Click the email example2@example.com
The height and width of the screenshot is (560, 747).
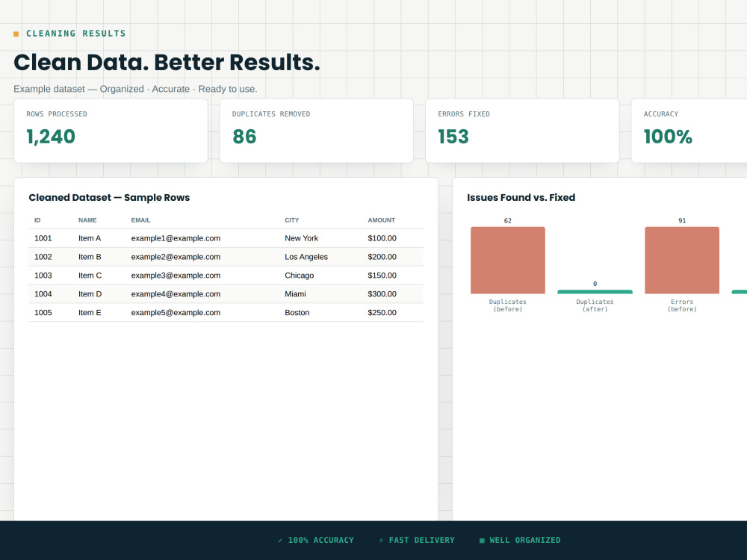click(176, 257)
